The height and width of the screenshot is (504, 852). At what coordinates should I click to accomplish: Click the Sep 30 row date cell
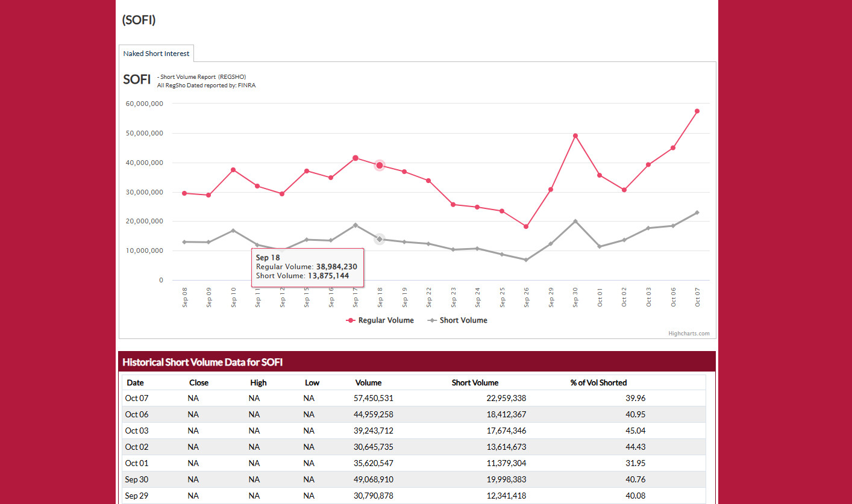137,479
